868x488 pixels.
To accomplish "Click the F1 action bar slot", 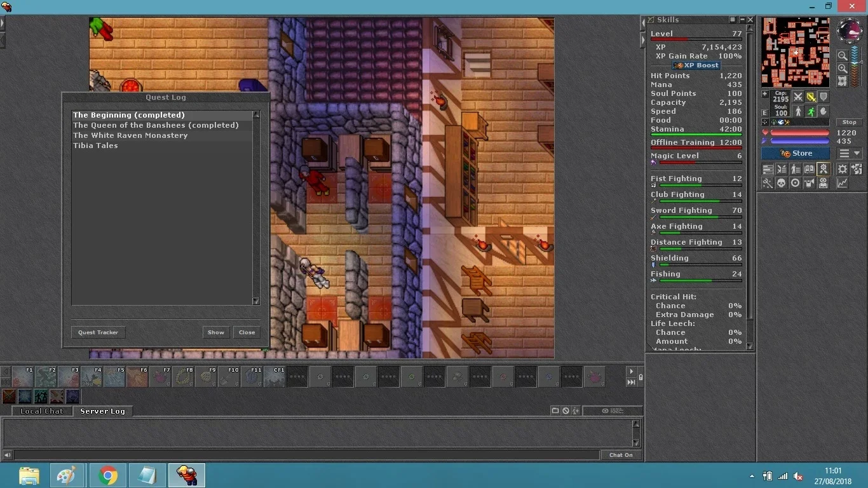I will [23, 377].
